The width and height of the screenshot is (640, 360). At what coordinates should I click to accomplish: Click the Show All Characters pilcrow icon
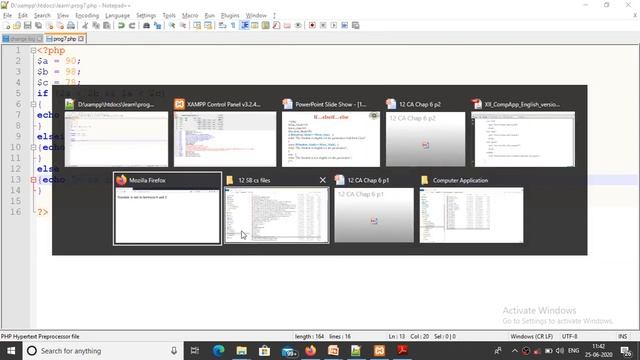(x=233, y=25)
